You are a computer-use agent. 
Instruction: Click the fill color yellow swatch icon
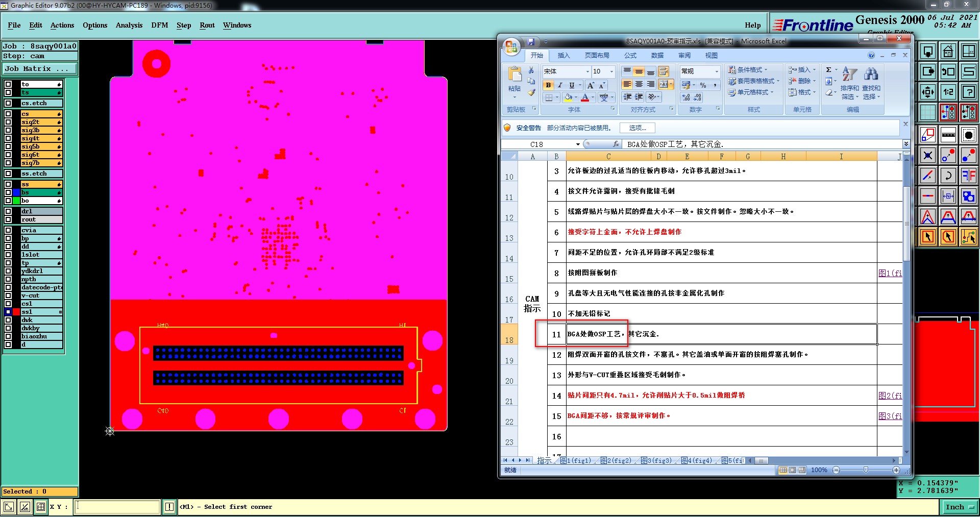coord(568,97)
